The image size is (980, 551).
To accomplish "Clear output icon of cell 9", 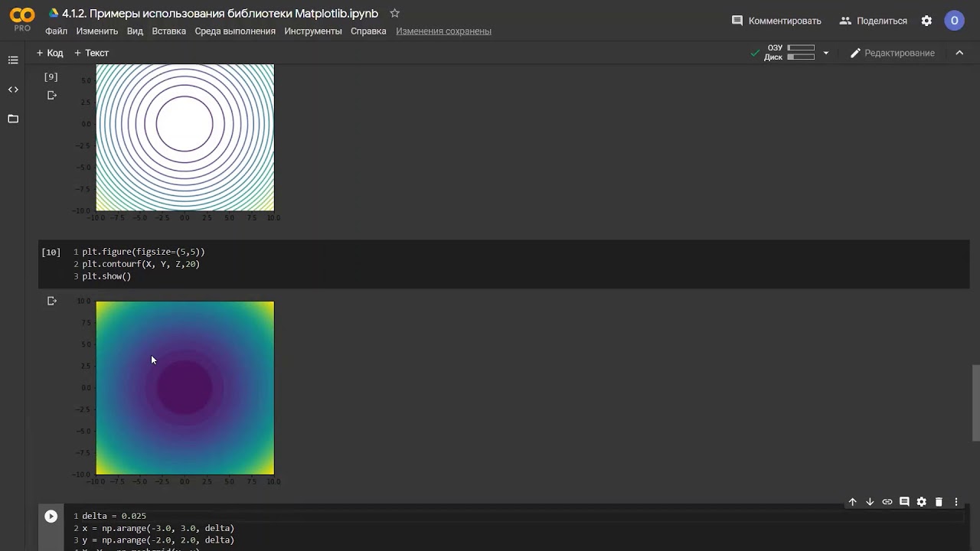I will point(51,95).
